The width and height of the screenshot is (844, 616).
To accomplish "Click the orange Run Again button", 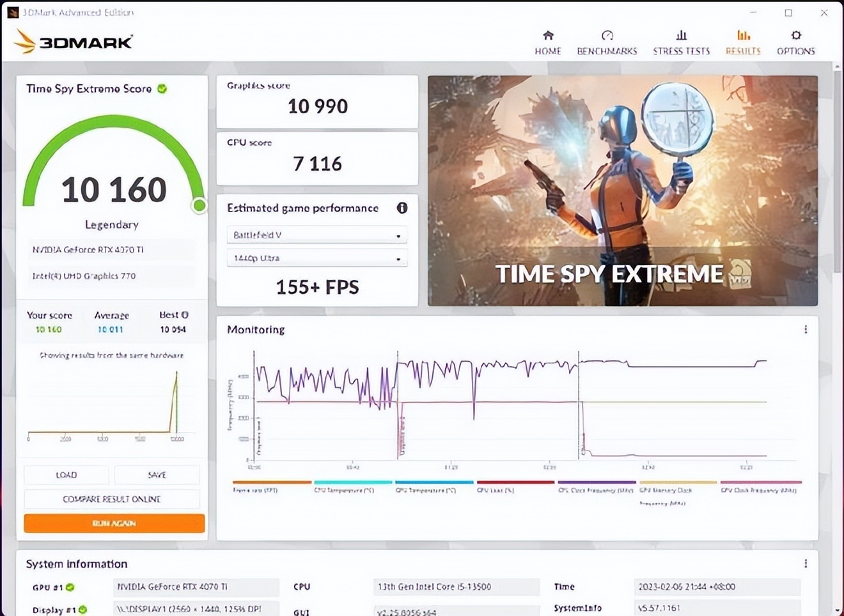I will [x=114, y=523].
